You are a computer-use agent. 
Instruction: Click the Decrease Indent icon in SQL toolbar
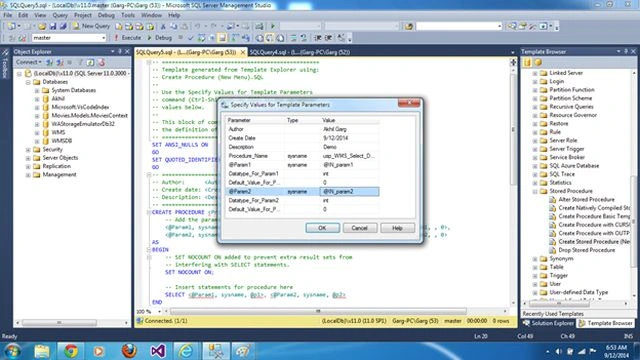tap(318, 38)
